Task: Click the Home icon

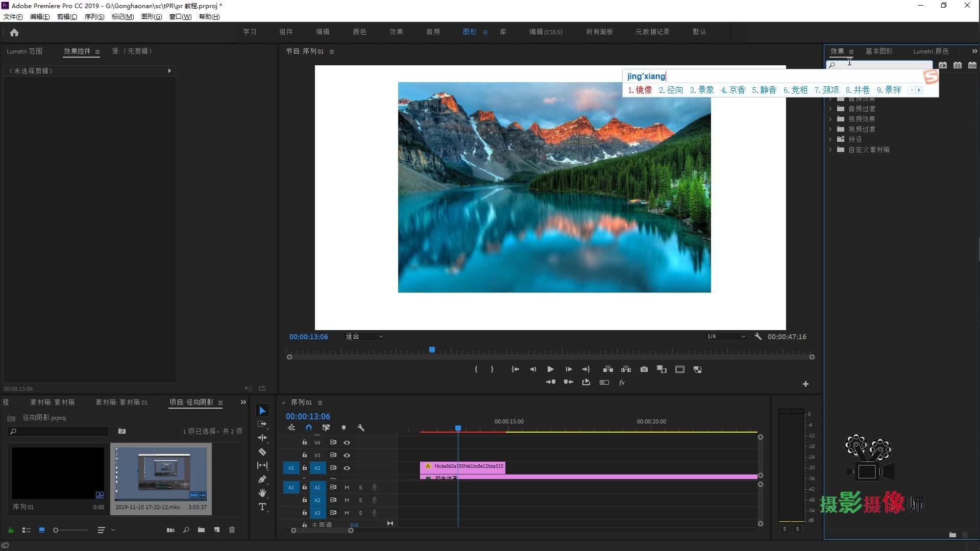Action: point(14,32)
